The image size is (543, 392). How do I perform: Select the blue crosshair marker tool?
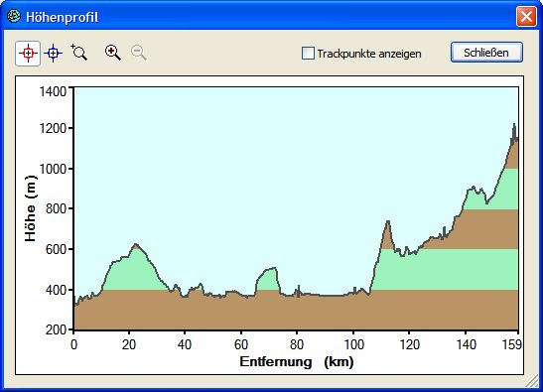click(x=53, y=54)
